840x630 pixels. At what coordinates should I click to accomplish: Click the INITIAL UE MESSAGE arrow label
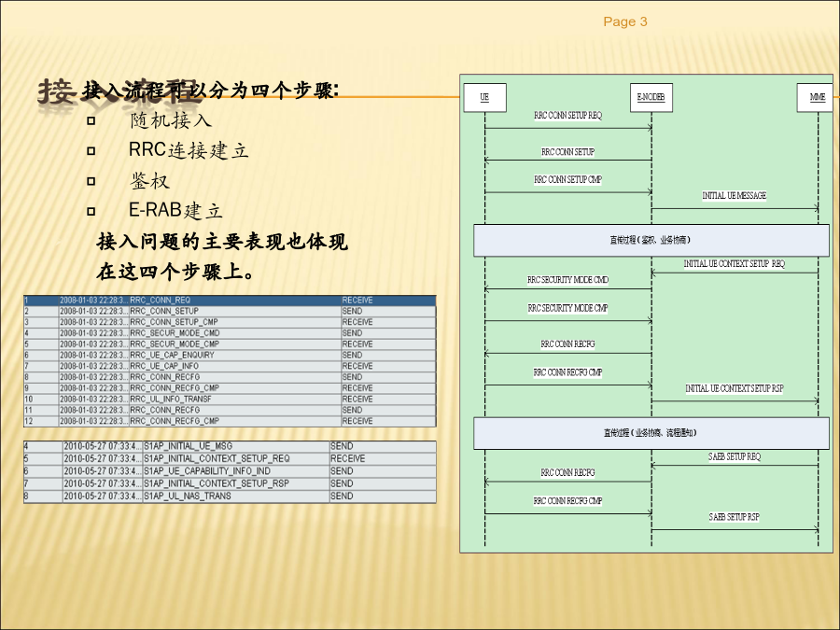tap(734, 196)
